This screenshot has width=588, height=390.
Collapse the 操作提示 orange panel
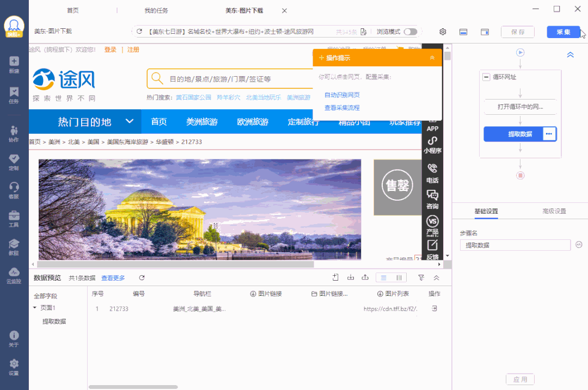(x=432, y=58)
